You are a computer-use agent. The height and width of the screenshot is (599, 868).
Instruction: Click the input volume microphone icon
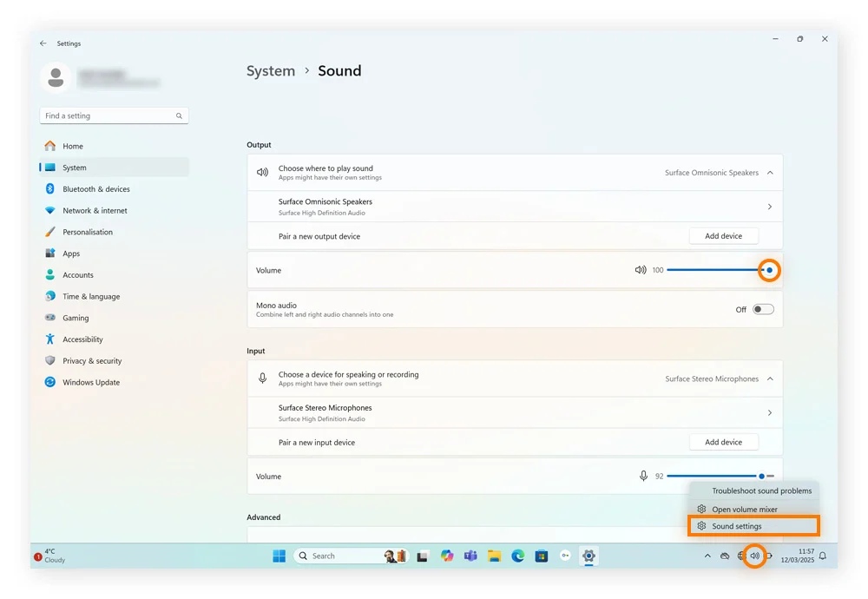click(643, 476)
